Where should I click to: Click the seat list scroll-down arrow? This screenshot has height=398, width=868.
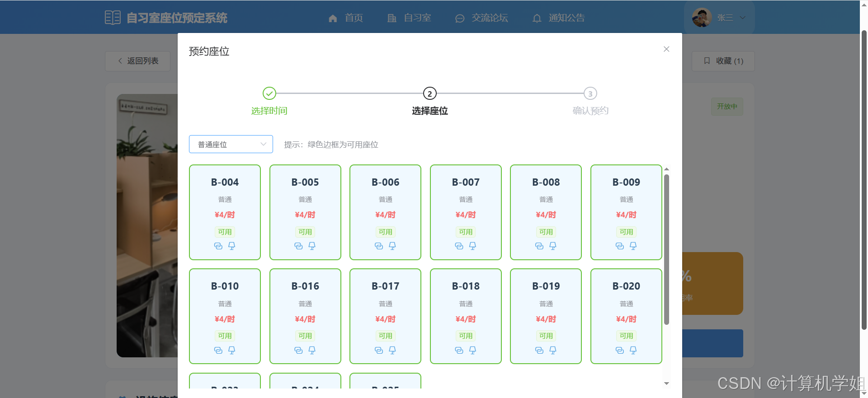tap(666, 384)
